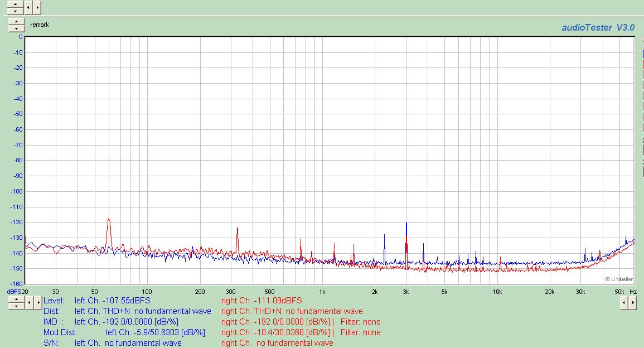Click the left arrow button in the top toolbar
644x348 pixels.
point(28,7)
